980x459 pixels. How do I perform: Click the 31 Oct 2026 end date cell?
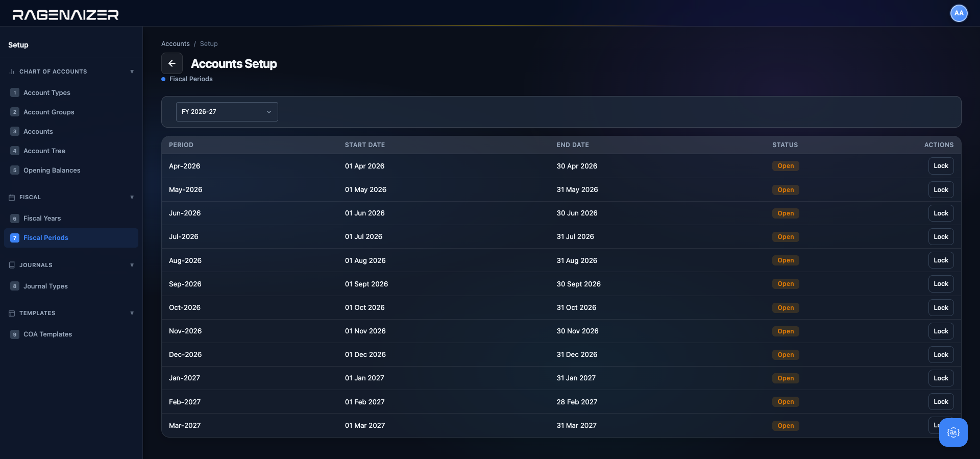pyautogui.click(x=576, y=308)
